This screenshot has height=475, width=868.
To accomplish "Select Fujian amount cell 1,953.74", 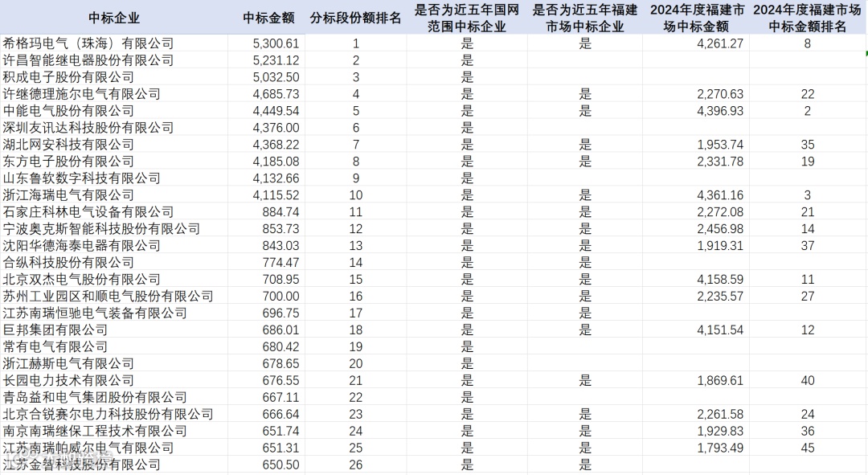I will (696, 145).
